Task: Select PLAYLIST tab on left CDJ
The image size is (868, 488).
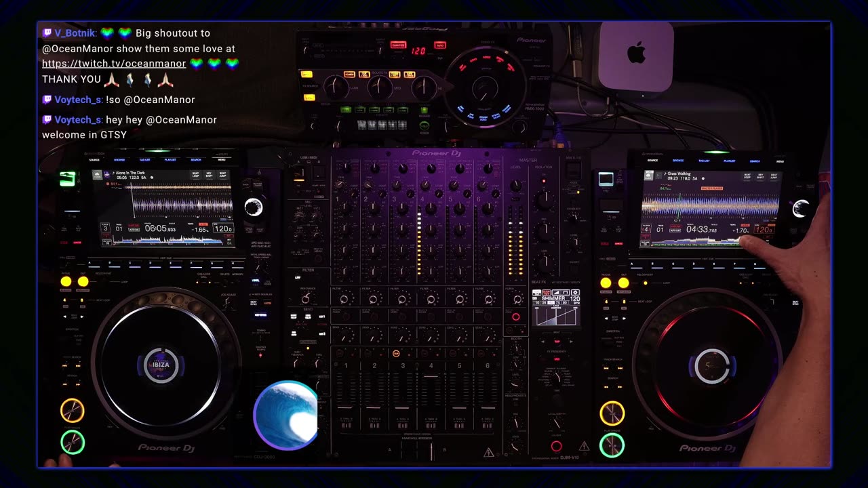Action: click(170, 160)
